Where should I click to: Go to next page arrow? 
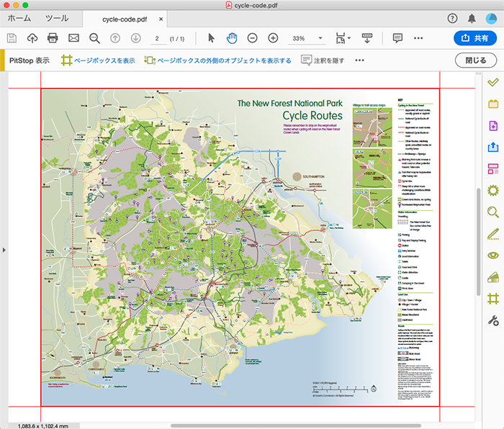tap(136, 38)
